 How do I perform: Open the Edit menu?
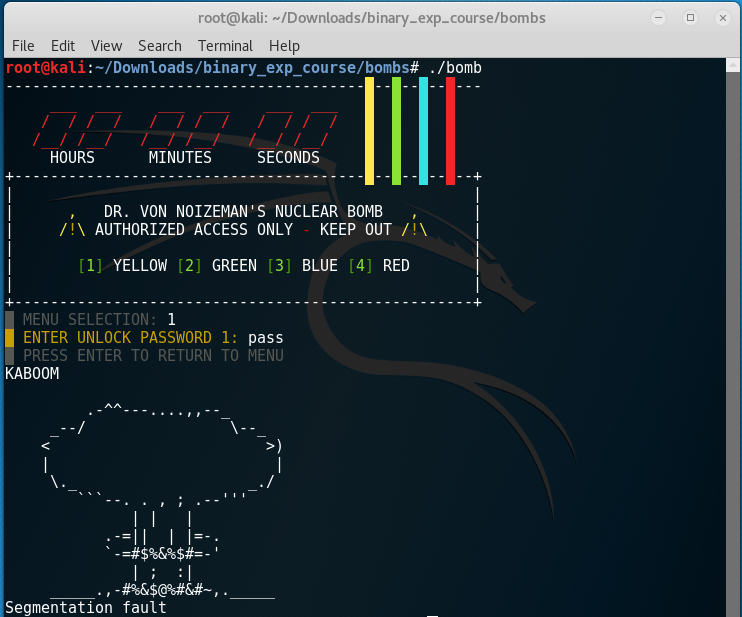click(63, 46)
